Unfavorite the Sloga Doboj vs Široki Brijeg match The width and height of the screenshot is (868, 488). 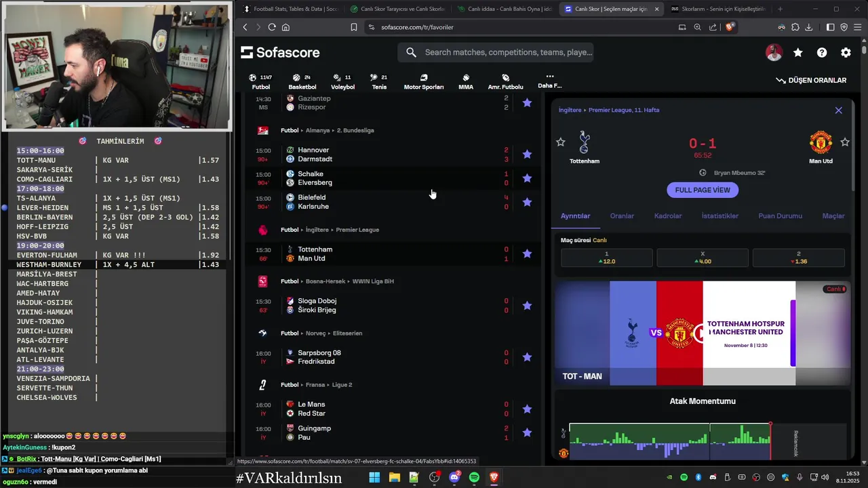(x=527, y=306)
